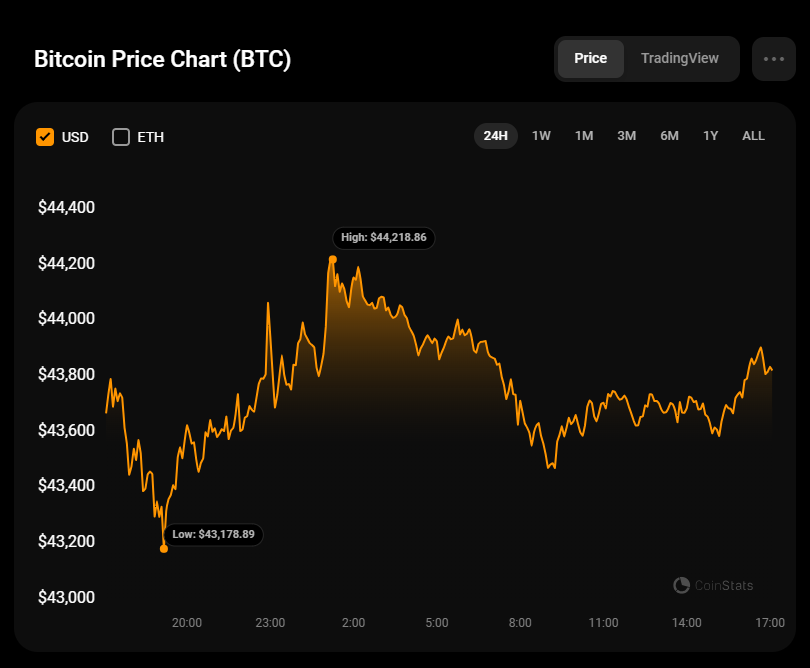810x668 pixels.
Task: Click the 8:00 time axis label
Action: (520, 623)
